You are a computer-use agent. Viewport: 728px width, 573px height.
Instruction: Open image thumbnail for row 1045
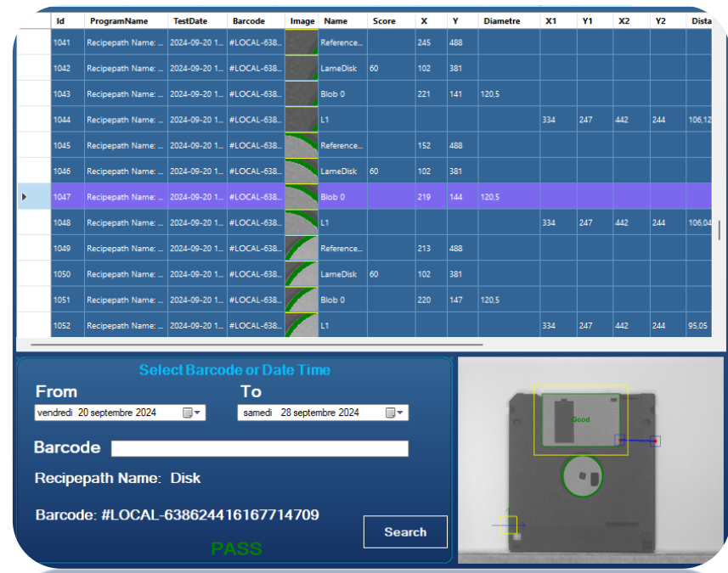[302, 145]
